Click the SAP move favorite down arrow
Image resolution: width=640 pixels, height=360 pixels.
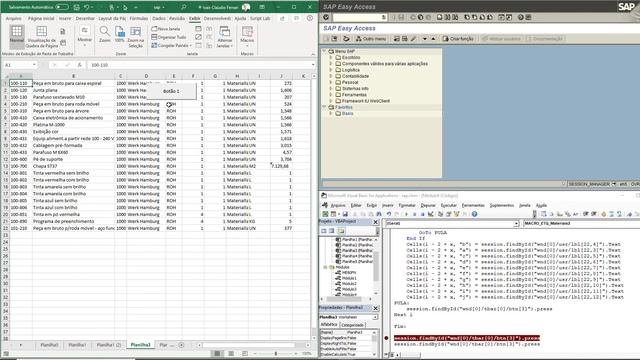coord(425,38)
